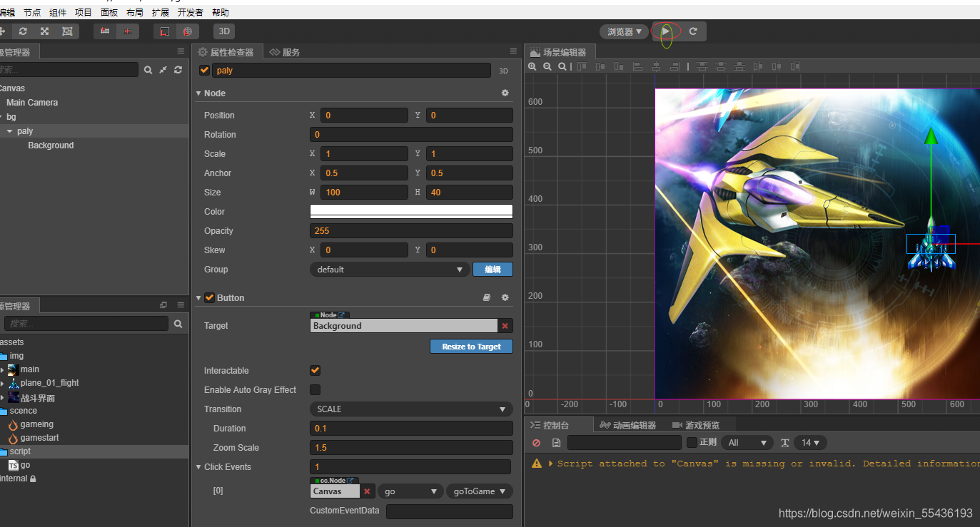Open the 组件 menu
This screenshot has width=980, height=527.
(58, 12)
